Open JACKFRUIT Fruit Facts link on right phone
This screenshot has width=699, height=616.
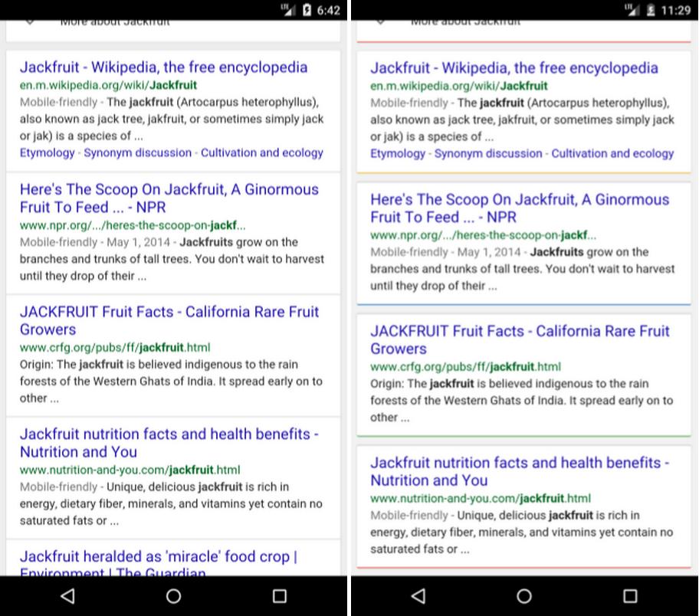coord(520,339)
